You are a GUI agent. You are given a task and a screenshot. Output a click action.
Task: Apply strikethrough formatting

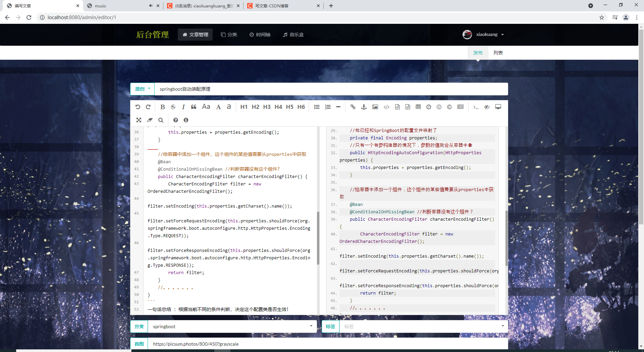click(x=173, y=107)
